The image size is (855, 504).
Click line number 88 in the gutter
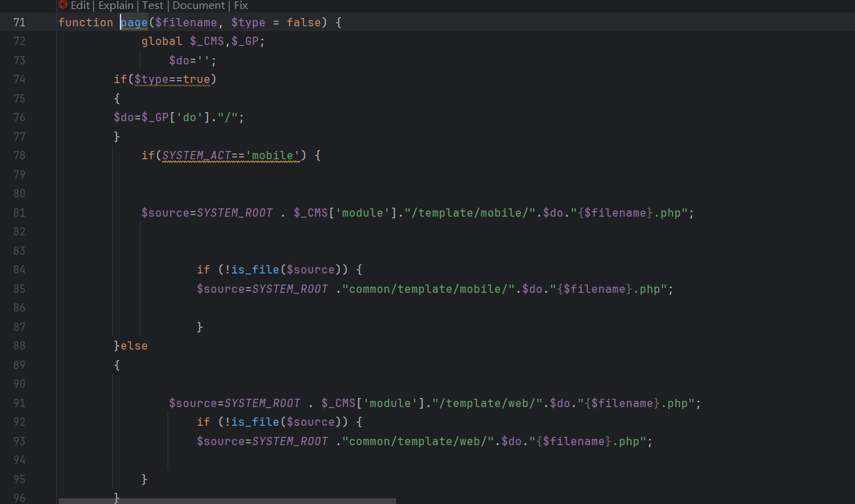click(x=19, y=345)
